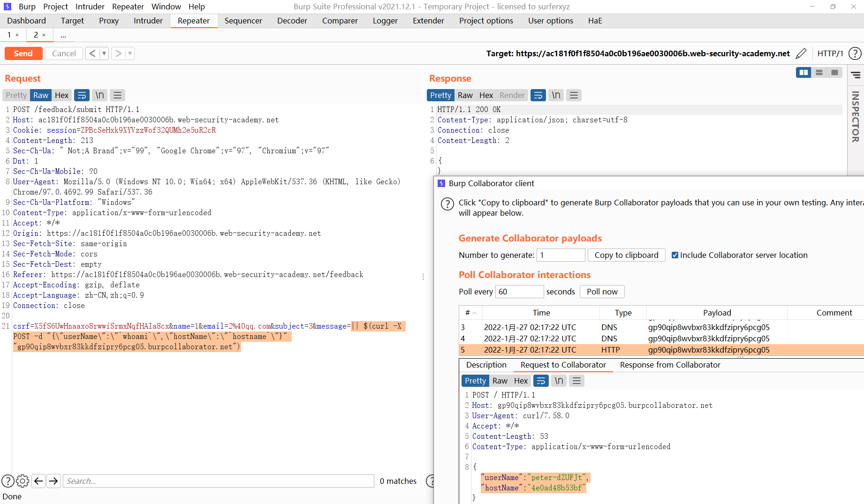
Task: Open Response from Collaborator tab
Action: click(670, 365)
